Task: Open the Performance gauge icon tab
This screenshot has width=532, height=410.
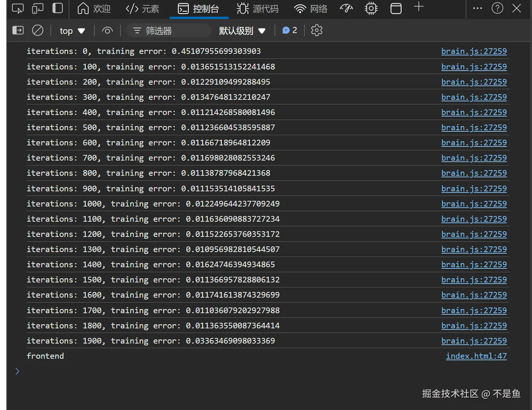Action: coord(346,8)
